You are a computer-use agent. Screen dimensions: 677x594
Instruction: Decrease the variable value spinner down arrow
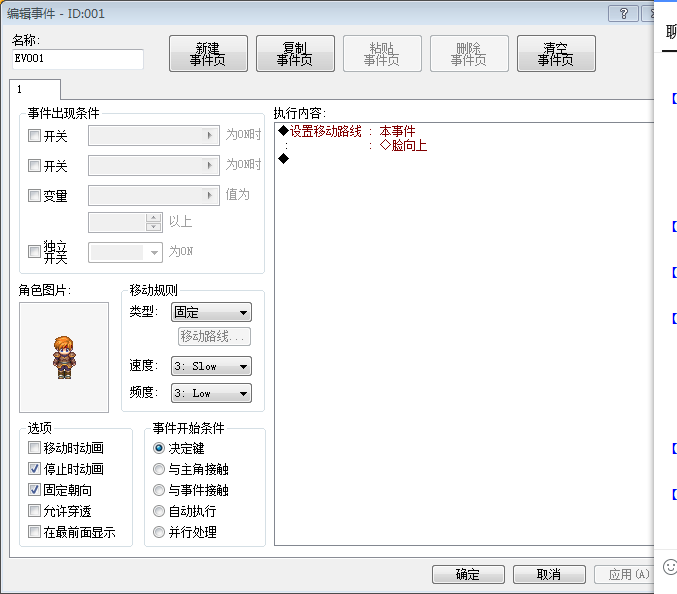pyautogui.click(x=154, y=227)
